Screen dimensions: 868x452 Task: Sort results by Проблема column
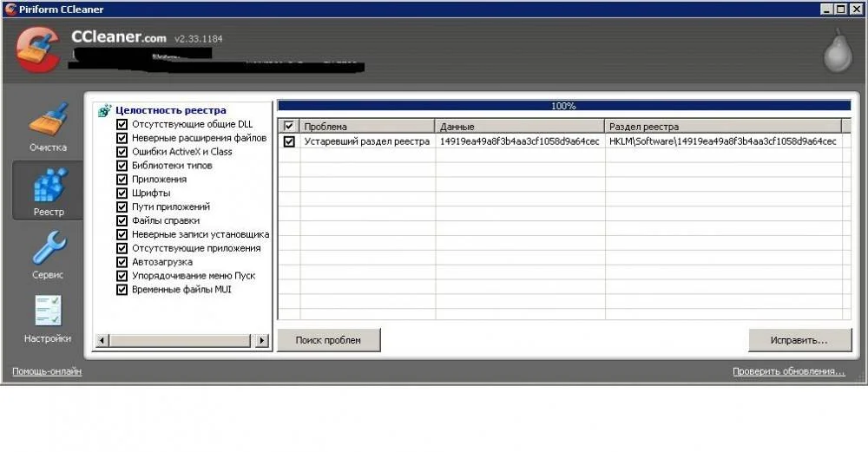click(367, 126)
